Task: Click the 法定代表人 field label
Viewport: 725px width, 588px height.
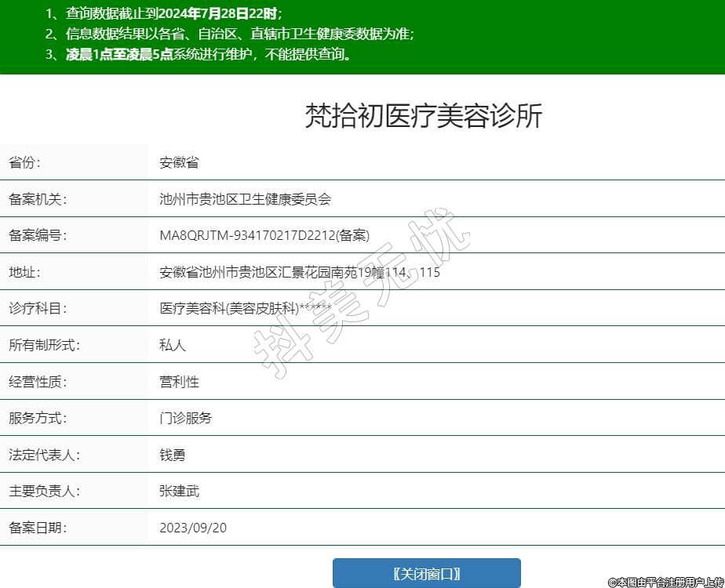Action: [x=44, y=455]
